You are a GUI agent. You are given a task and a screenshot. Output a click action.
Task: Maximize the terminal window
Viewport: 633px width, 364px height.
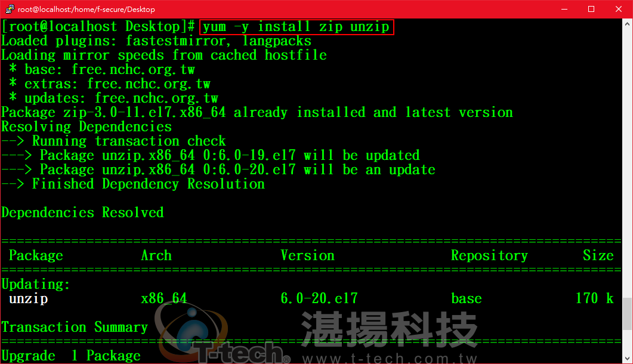pos(591,9)
